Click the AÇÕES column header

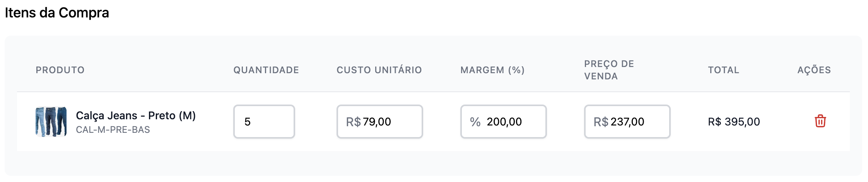coord(814,70)
